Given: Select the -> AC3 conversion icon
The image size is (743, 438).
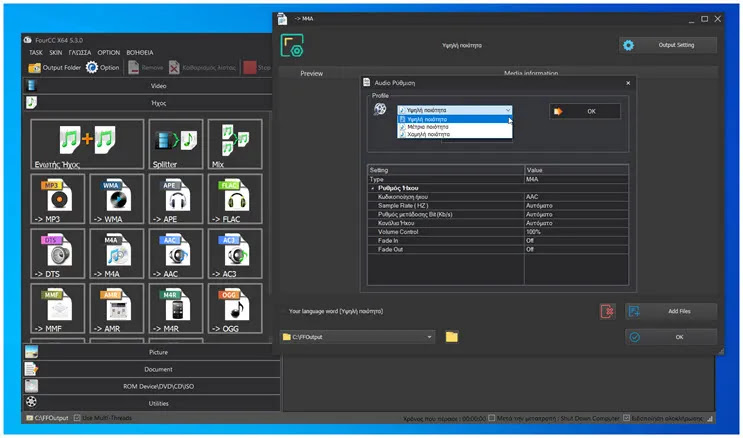Looking at the screenshot, I should 235,254.
